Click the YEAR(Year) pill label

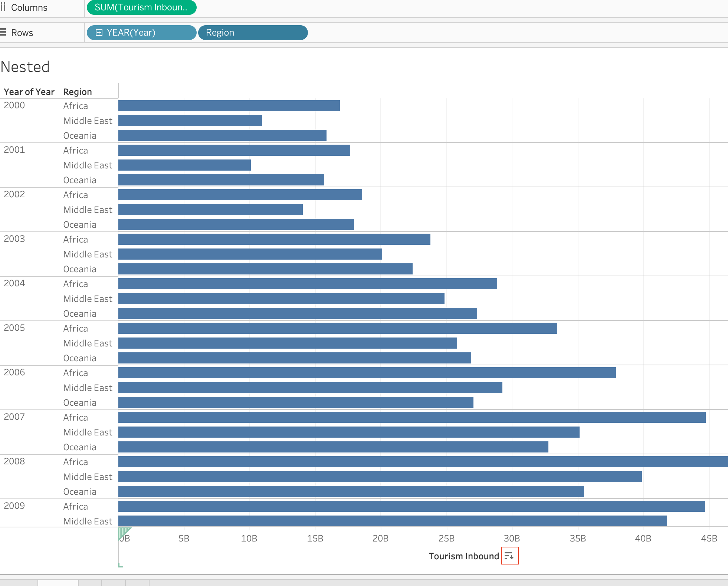coord(131,33)
